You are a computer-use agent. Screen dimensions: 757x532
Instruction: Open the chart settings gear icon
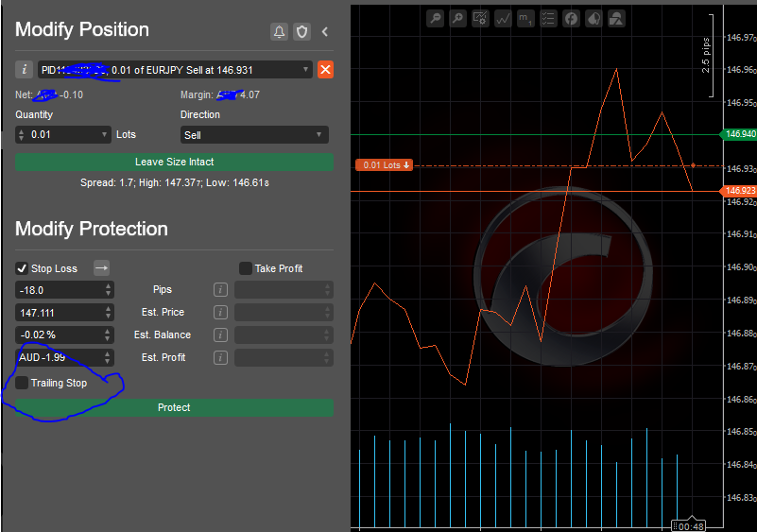[x=480, y=19]
